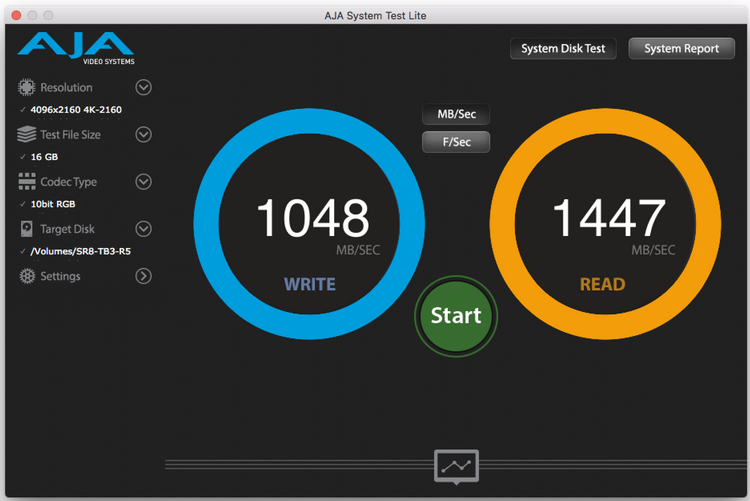Viewport: 750px width, 501px height.
Task: Click the 1447 read speed reading
Action: tap(608, 218)
